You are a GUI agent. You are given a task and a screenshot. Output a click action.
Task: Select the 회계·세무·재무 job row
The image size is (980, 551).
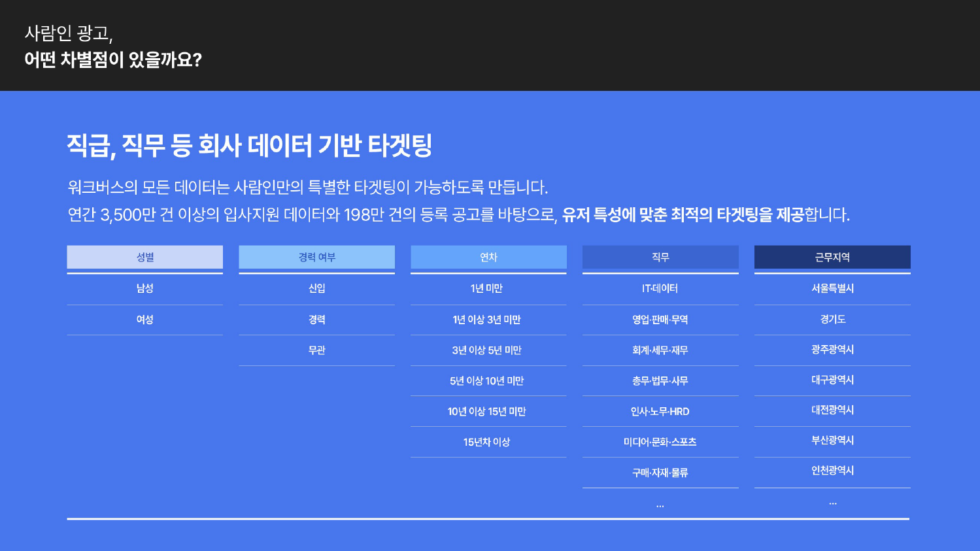click(660, 350)
